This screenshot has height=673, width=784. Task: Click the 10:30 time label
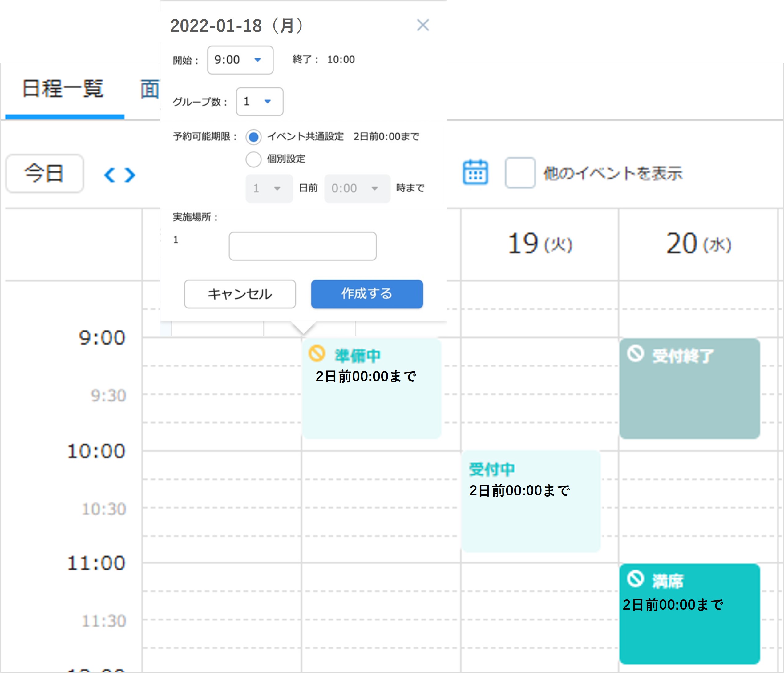[104, 509]
